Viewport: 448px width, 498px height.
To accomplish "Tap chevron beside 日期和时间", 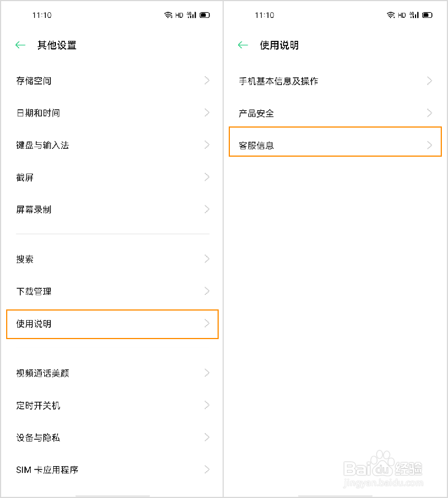I will [207, 112].
